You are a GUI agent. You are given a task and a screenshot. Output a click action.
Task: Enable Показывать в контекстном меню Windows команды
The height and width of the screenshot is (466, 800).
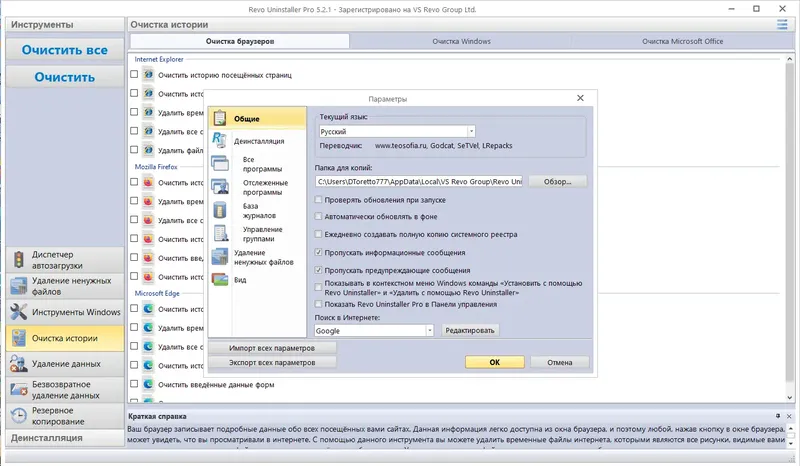[x=318, y=287]
